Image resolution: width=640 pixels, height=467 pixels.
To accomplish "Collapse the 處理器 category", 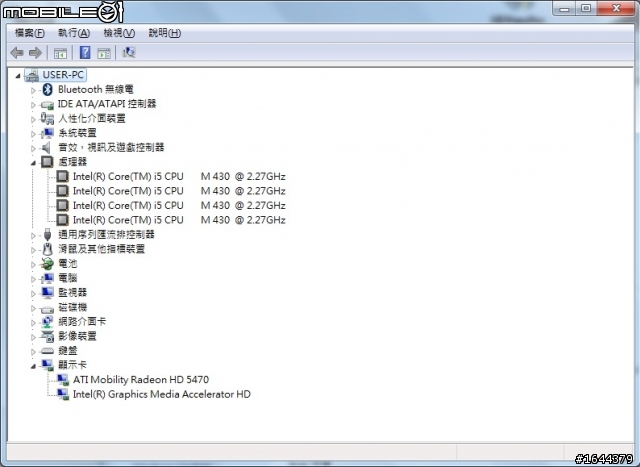I will click(33, 163).
